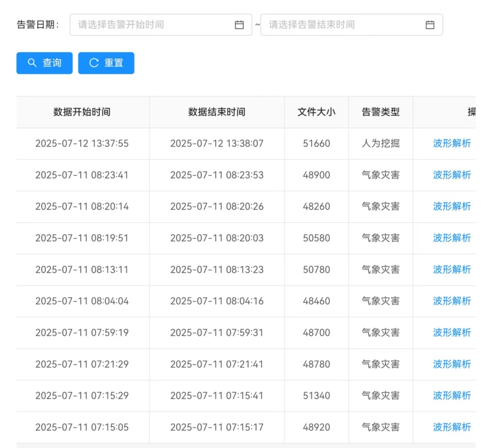Click the 重置 reset button
The height and width of the screenshot is (448, 490).
pyautogui.click(x=106, y=63)
